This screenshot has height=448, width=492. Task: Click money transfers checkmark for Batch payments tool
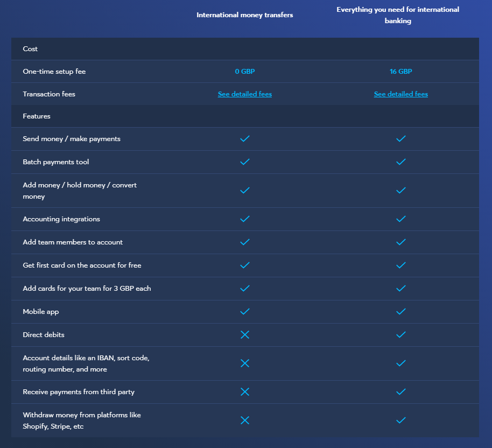pos(245,162)
